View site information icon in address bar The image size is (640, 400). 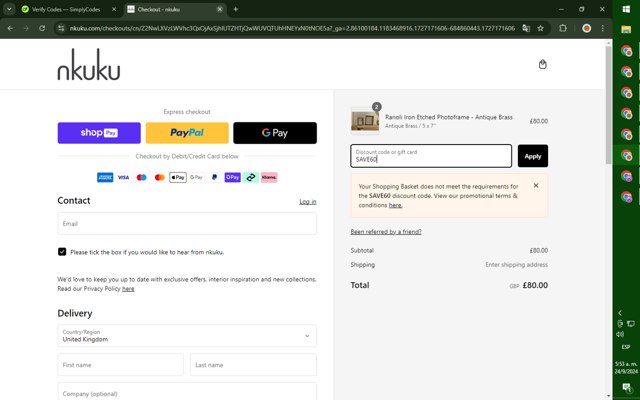pyautogui.click(x=61, y=28)
